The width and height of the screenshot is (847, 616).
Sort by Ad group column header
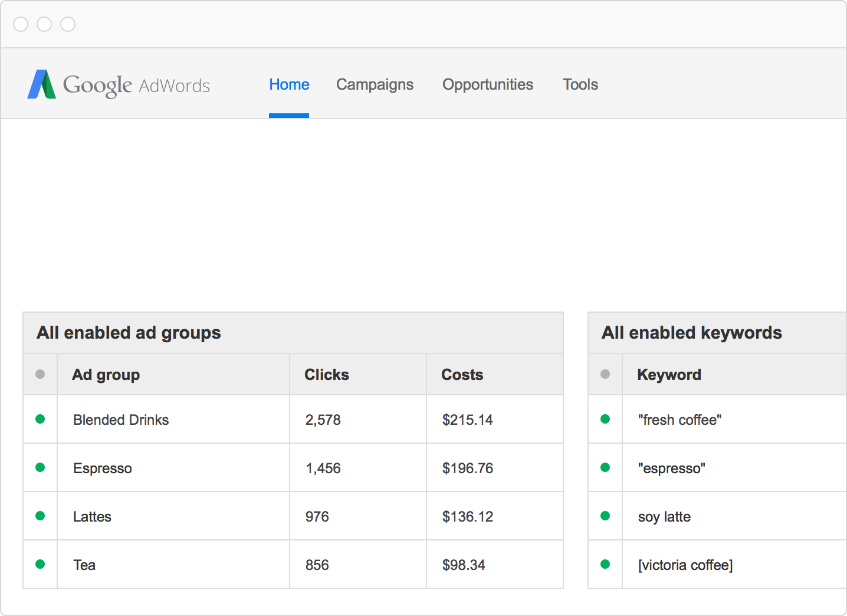coord(106,375)
